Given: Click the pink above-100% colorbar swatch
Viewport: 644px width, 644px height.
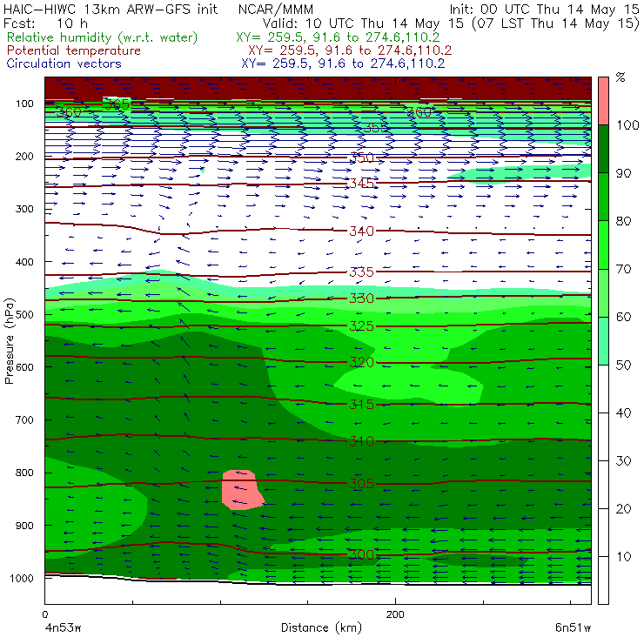Looking at the screenshot, I should [x=603, y=101].
